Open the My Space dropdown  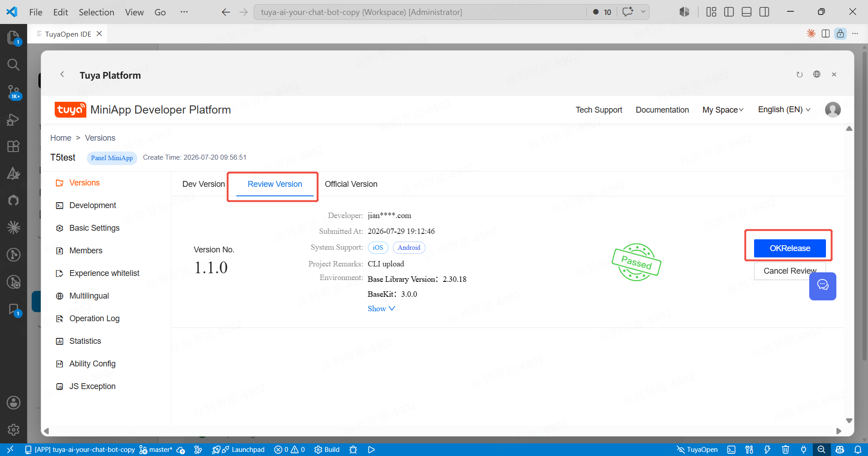point(723,110)
